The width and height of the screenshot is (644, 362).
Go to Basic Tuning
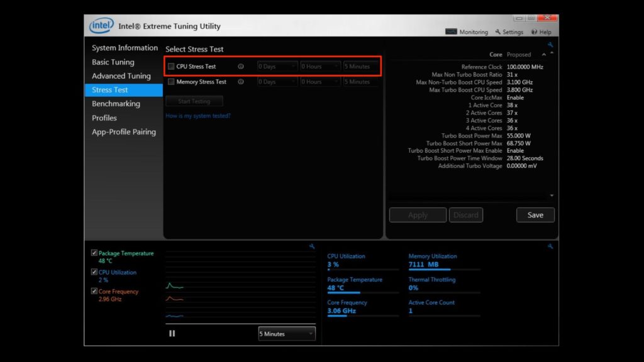click(x=113, y=62)
